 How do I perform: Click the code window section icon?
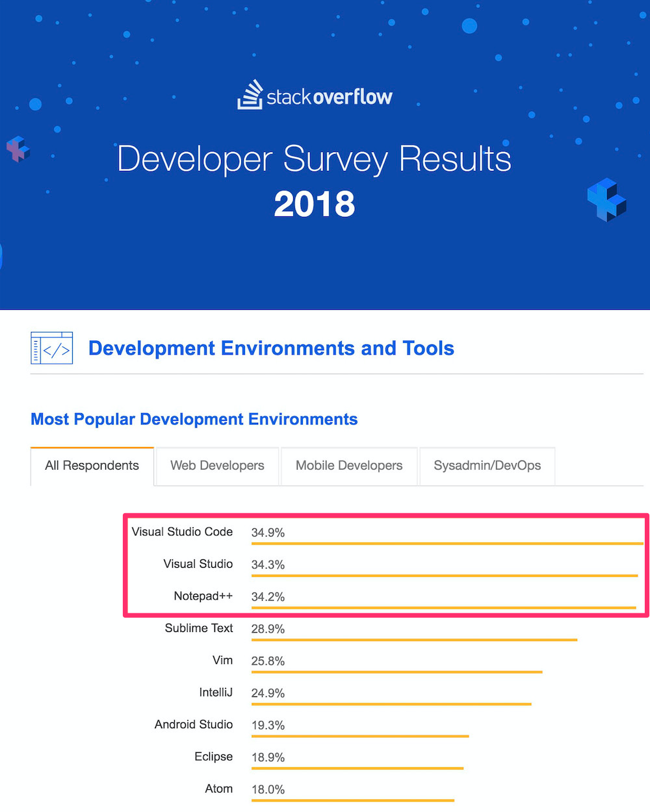pos(51,348)
